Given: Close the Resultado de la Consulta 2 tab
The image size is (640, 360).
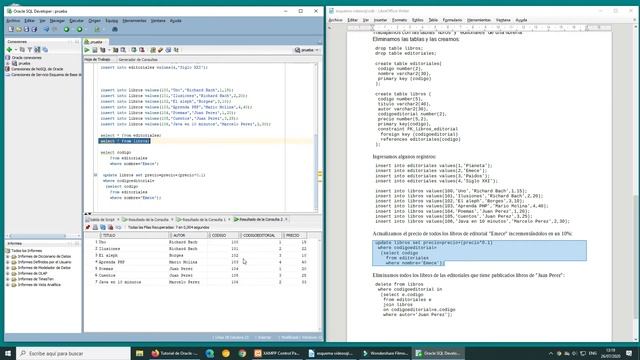Looking at the screenshot, I should pos(286,220).
